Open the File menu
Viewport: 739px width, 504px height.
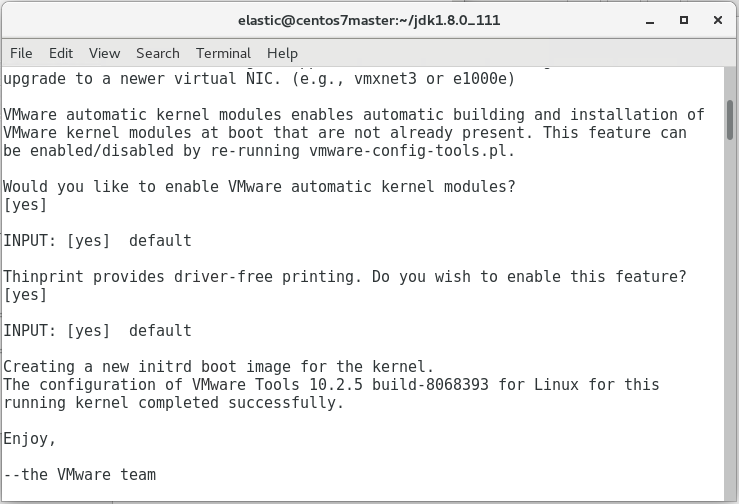pyautogui.click(x=21, y=53)
